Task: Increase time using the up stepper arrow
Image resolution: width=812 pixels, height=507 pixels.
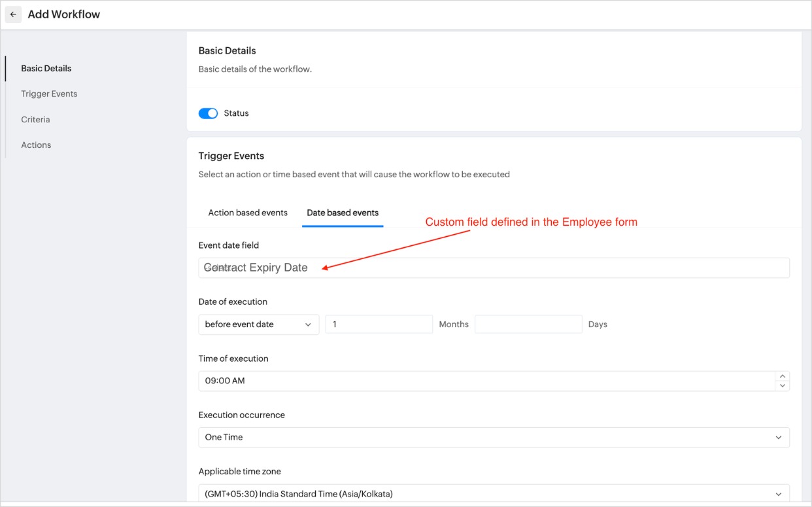Action: [782, 376]
